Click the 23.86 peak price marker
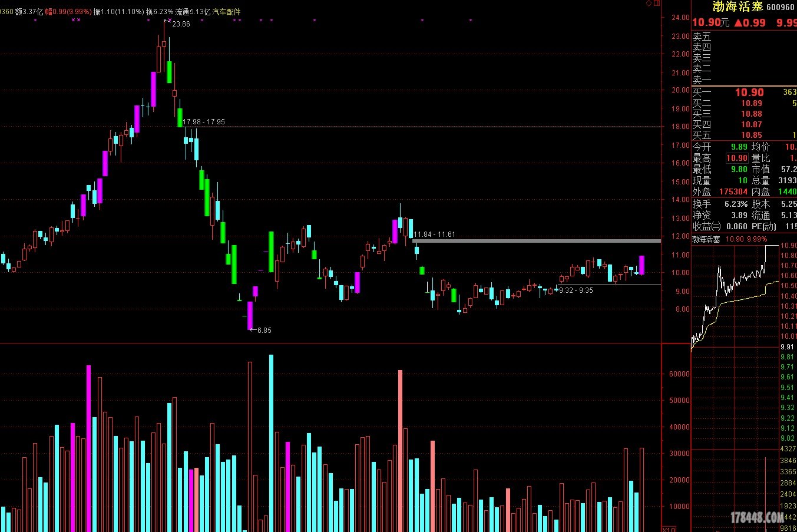 tap(181, 24)
